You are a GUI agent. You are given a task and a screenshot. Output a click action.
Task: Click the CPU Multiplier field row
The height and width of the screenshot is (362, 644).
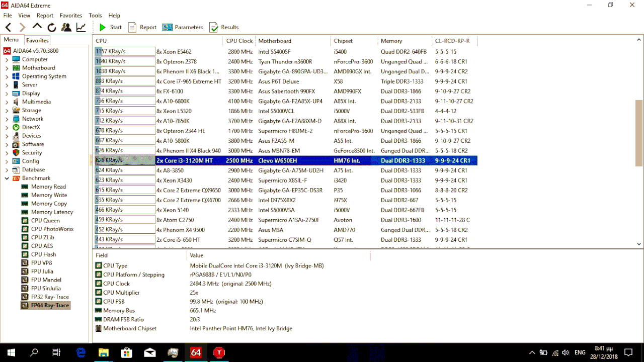coord(231,293)
